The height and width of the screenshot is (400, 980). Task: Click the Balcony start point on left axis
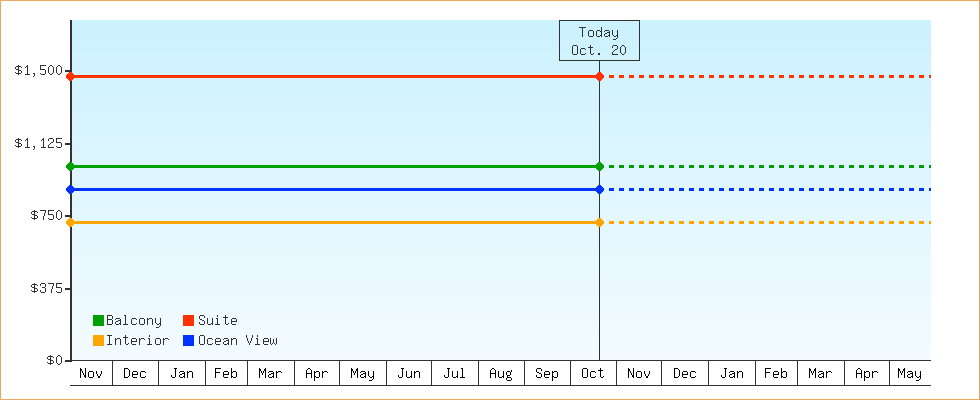70,166
